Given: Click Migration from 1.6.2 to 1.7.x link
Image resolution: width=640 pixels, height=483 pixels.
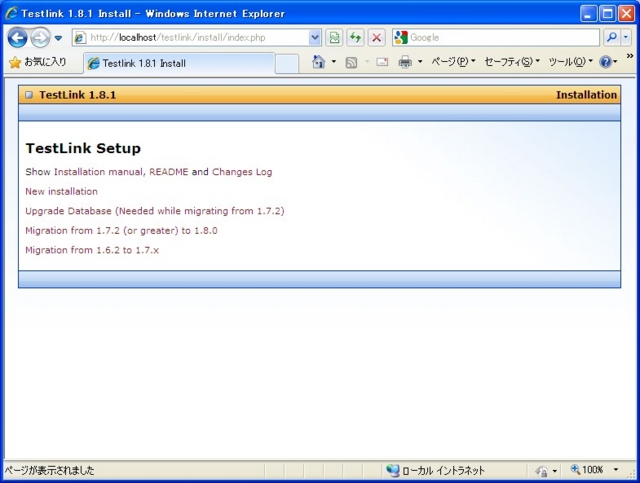Looking at the screenshot, I should click(92, 250).
